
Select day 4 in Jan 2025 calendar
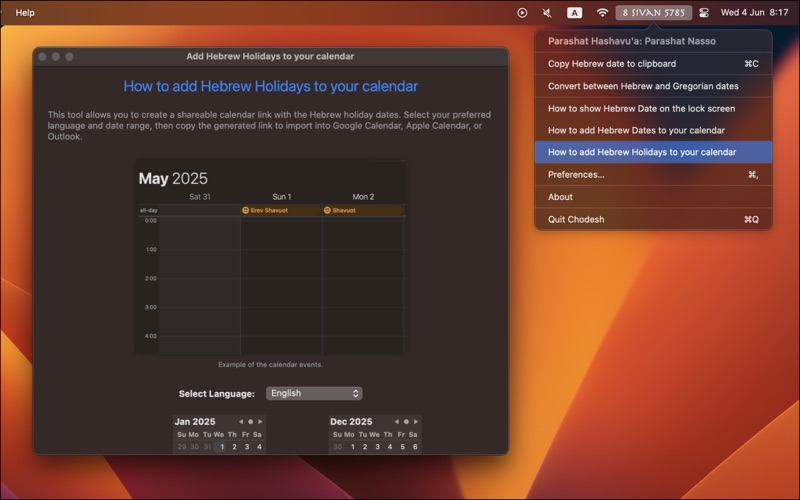click(x=259, y=447)
